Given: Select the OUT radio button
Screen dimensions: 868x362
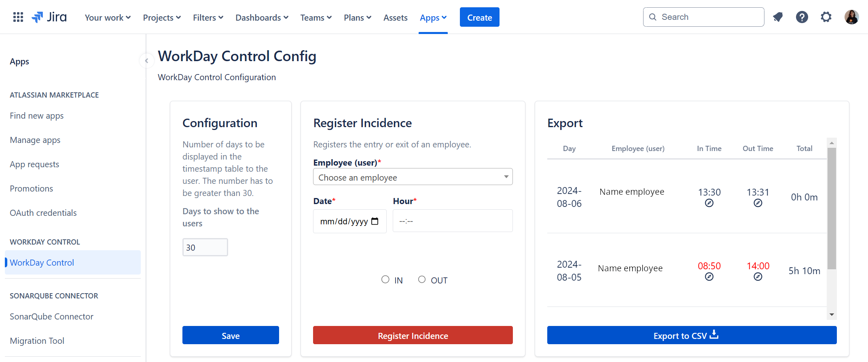Looking at the screenshot, I should (422, 279).
